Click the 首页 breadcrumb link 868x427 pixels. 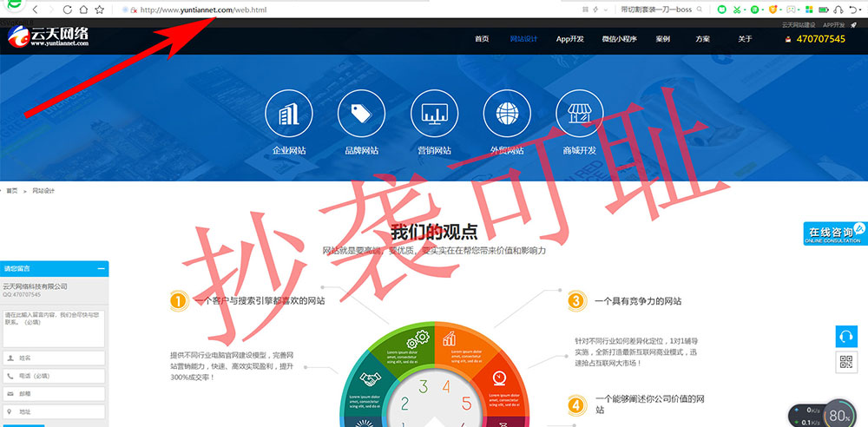pyautogui.click(x=11, y=191)
